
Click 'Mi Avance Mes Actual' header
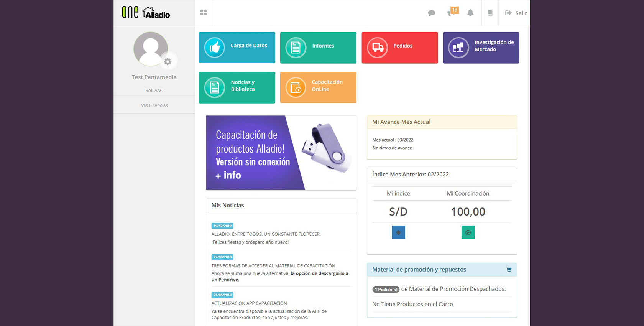[401, 122]
